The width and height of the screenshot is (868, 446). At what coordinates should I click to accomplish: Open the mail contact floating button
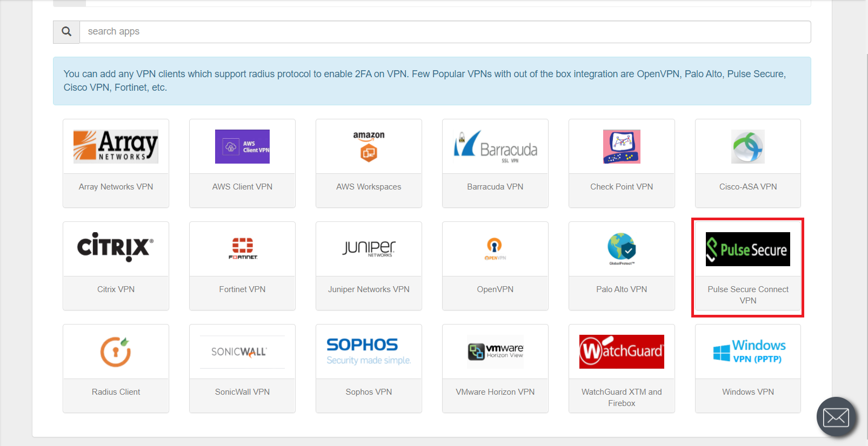pyautogui.click(x=836, y=417)
